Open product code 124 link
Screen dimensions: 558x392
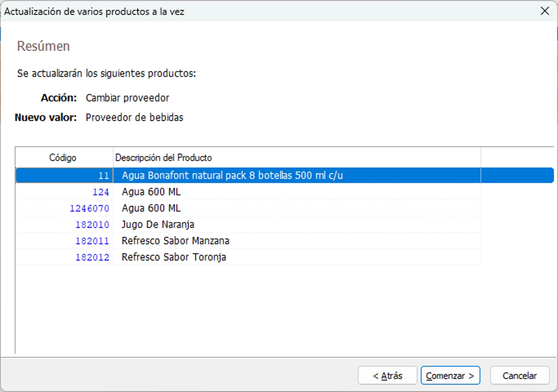[x=101, y=192]
